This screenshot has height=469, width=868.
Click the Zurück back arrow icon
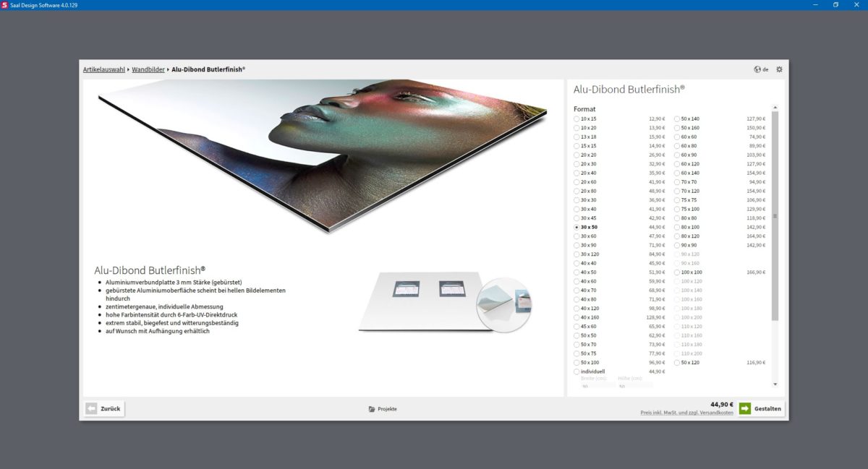[x=91, y=409]
